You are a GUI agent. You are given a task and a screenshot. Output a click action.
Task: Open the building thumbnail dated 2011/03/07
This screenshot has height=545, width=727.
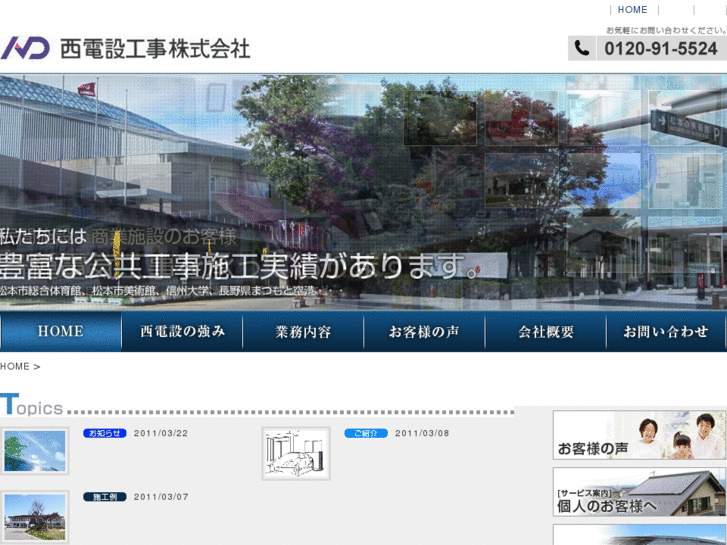pos(35,516)
